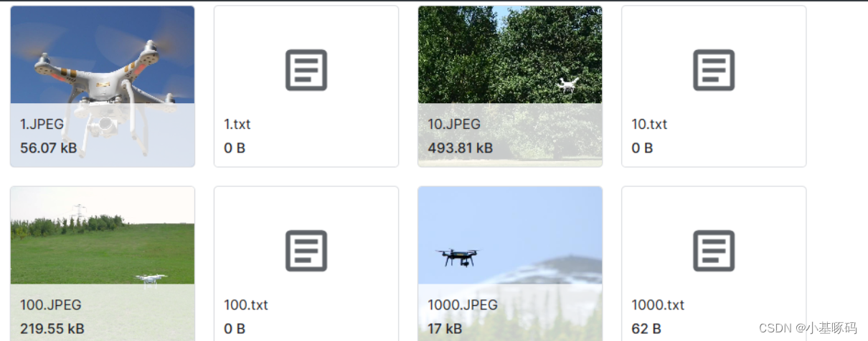Click the 10.txt file icon
The image size is (868, 341).
click(714, 70)
